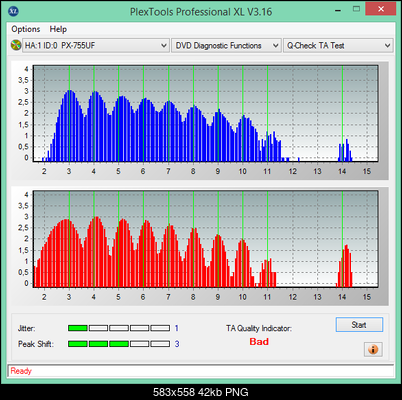Open the Options menu
402x400 pixels.
coord(26,29)
